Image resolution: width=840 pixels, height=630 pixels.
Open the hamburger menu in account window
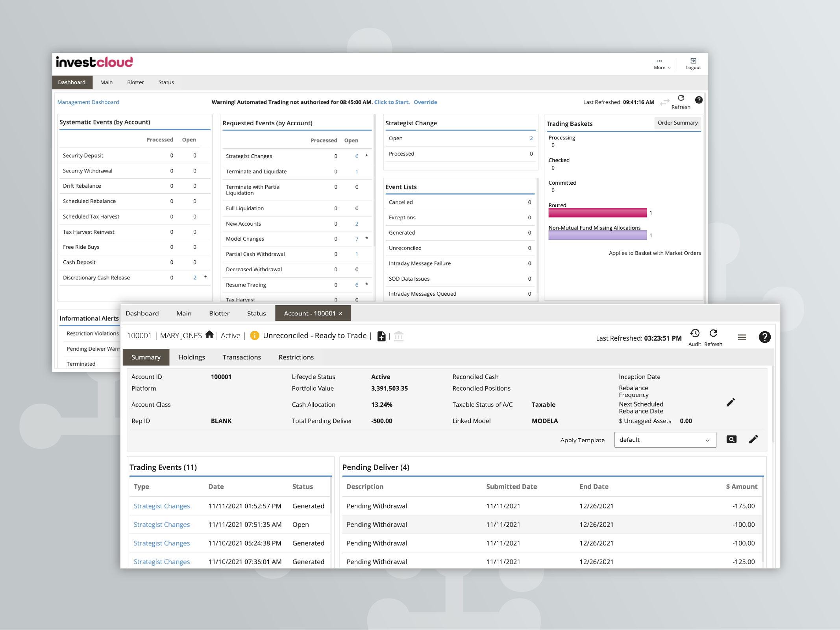pyautogui.click(x=742, y=337)
